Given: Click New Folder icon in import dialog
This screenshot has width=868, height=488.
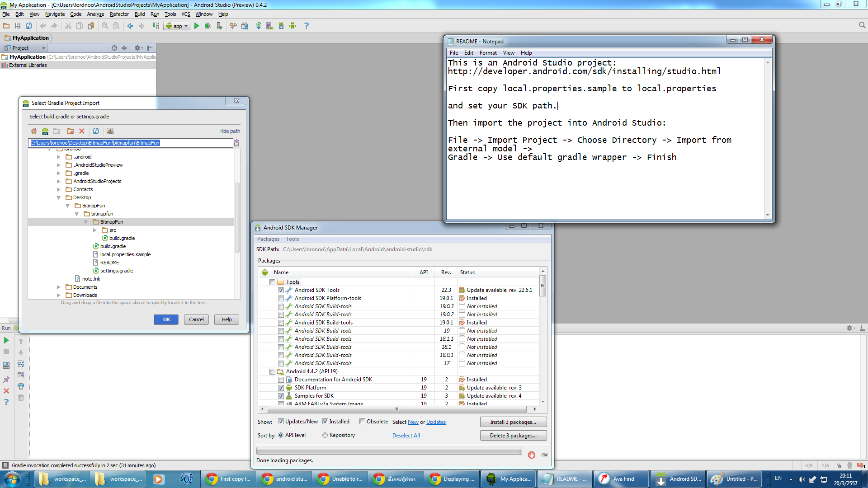Looking at the screenshot, I should click(71, 131).
